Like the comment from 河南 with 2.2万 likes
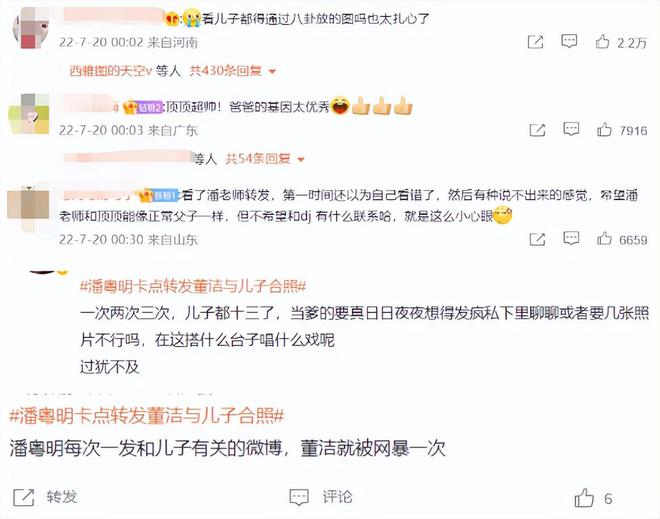 pyautogui.click(x=602, y=42)
